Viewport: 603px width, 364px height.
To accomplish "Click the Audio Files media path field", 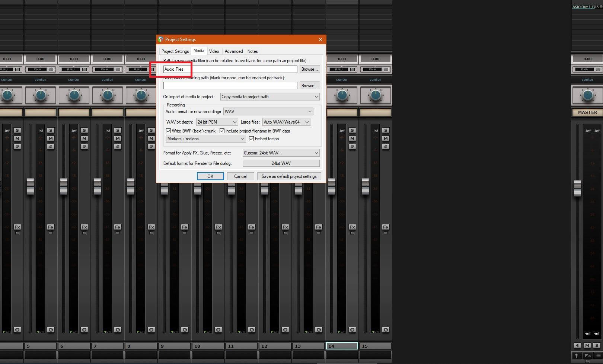I will click(230, 69).
